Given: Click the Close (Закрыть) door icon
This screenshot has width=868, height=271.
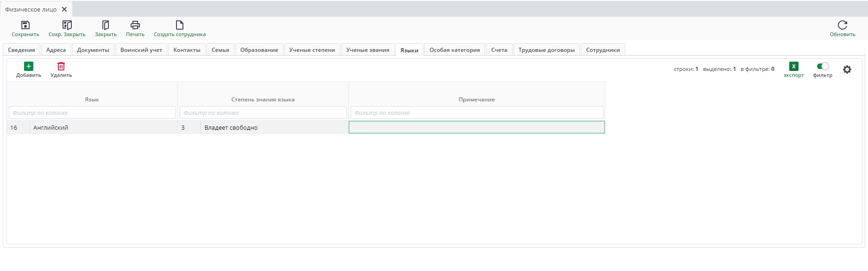Looking at the screenshot, I should pyautogui.click(x=106, y=25).
